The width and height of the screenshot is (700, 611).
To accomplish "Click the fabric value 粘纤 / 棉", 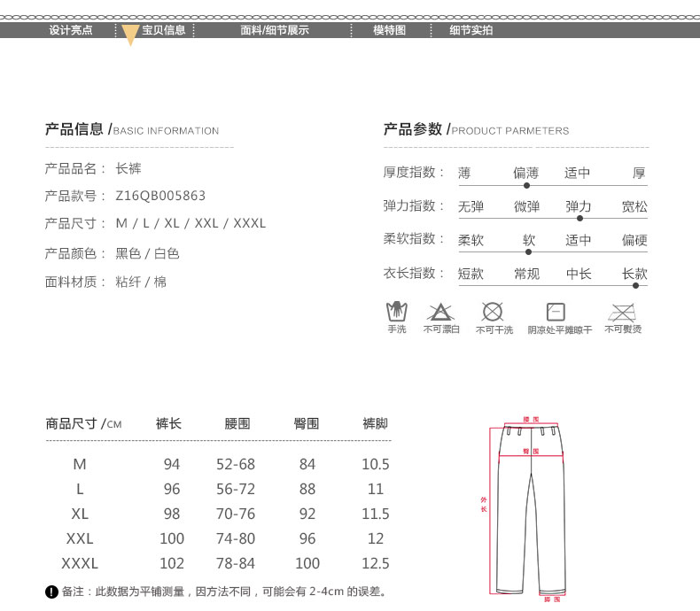I will pos(141,282).
